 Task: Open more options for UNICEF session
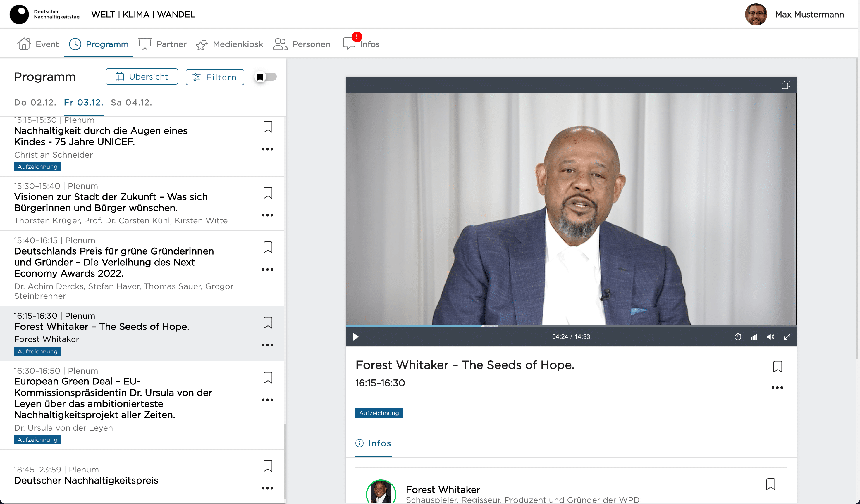click(267, 149)
